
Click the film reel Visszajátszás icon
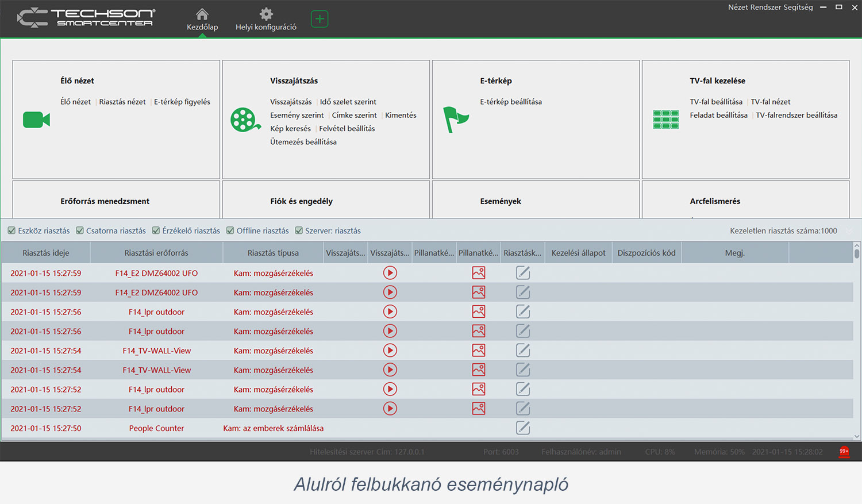tap(245, 120)
